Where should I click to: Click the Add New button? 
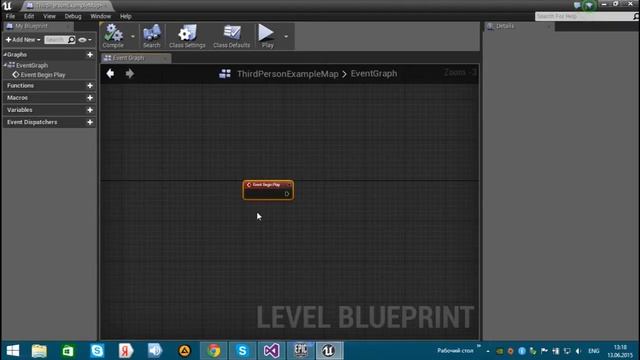pyautogui.click(x=23, y=40)
